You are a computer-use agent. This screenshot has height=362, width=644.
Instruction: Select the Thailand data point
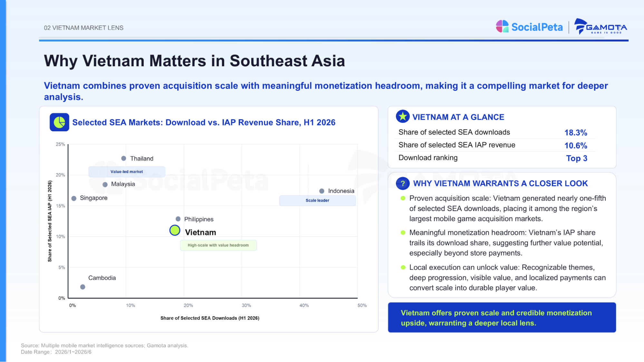(124, 158)
